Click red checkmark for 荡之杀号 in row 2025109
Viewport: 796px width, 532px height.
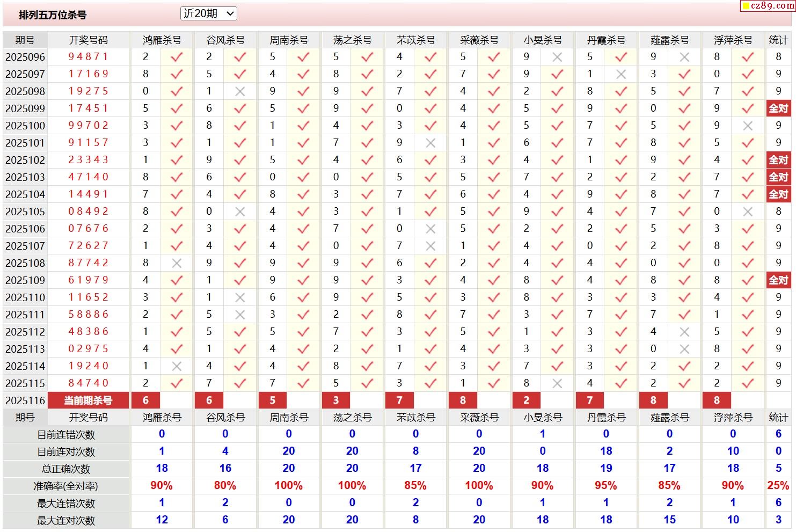367,280
